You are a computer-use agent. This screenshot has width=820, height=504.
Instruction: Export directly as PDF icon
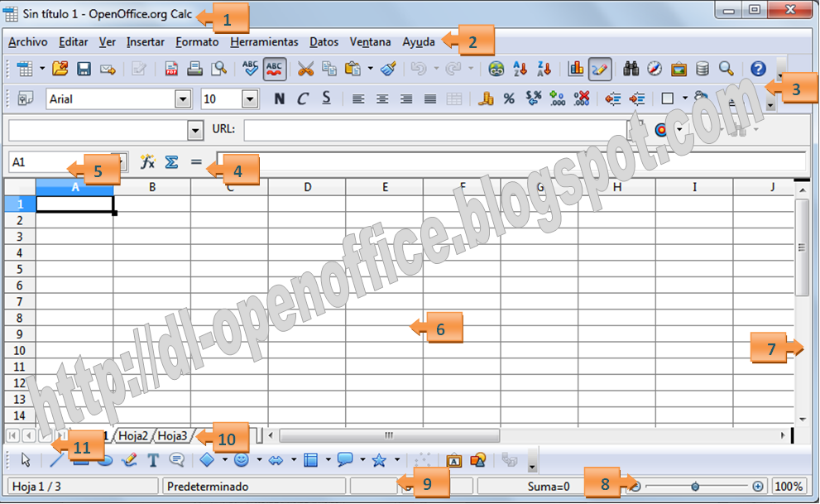click(171, 69)
